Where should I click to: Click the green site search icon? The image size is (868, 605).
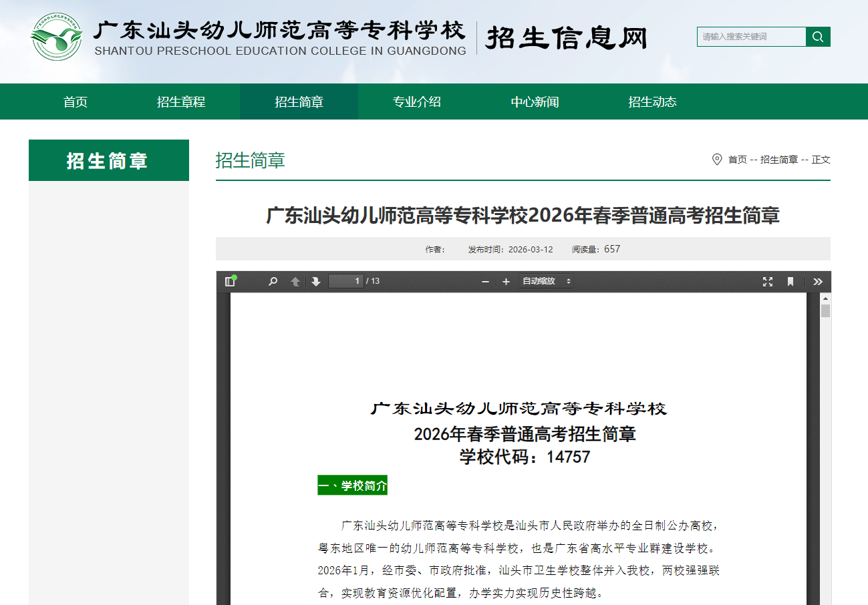(818, 37)
